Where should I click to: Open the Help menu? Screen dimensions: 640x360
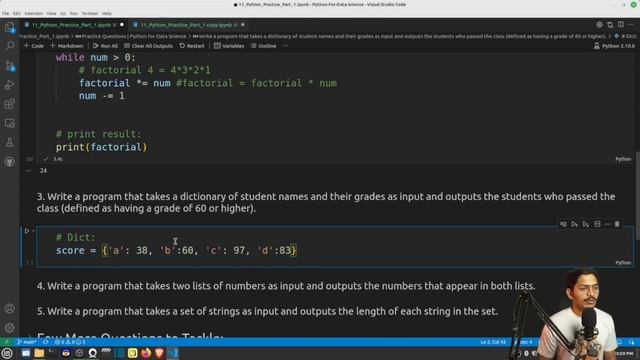click(x=107, y=13)
